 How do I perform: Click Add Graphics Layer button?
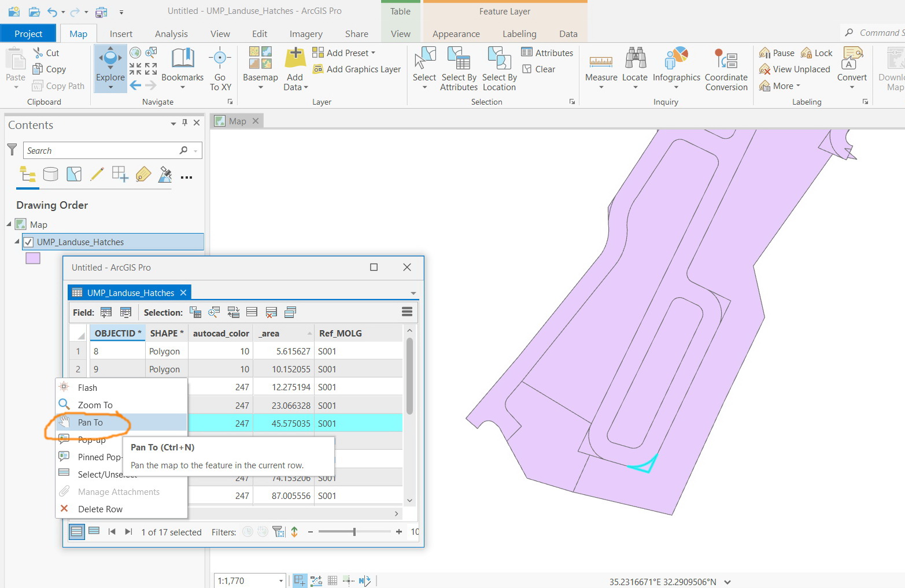(357, 69)
